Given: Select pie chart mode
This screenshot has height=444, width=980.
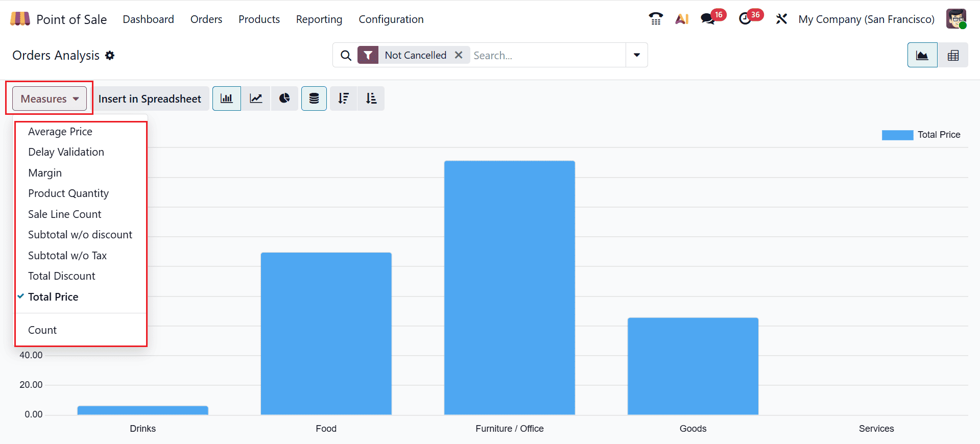Looking at the screenshot, I should [x=284, y=98].
